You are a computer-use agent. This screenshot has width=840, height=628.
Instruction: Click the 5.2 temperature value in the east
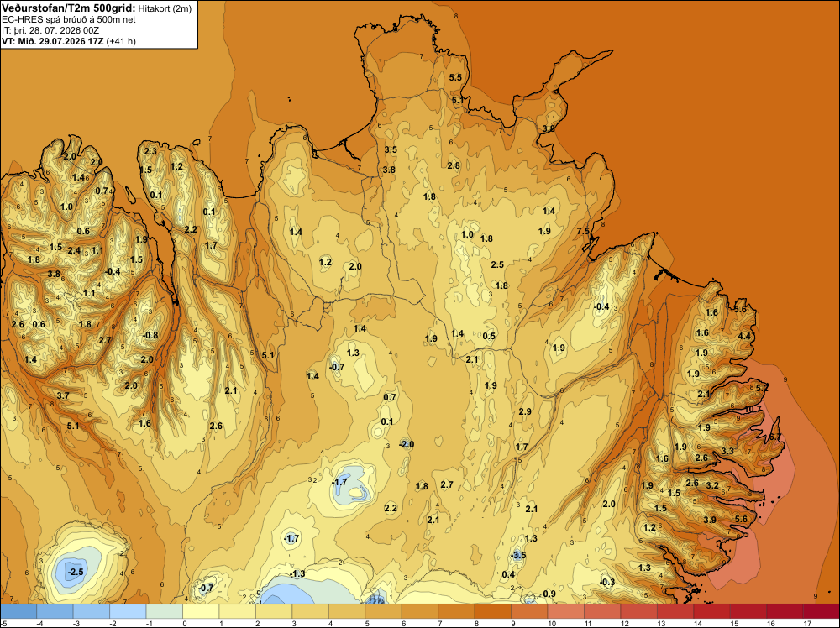coord(762,388)
